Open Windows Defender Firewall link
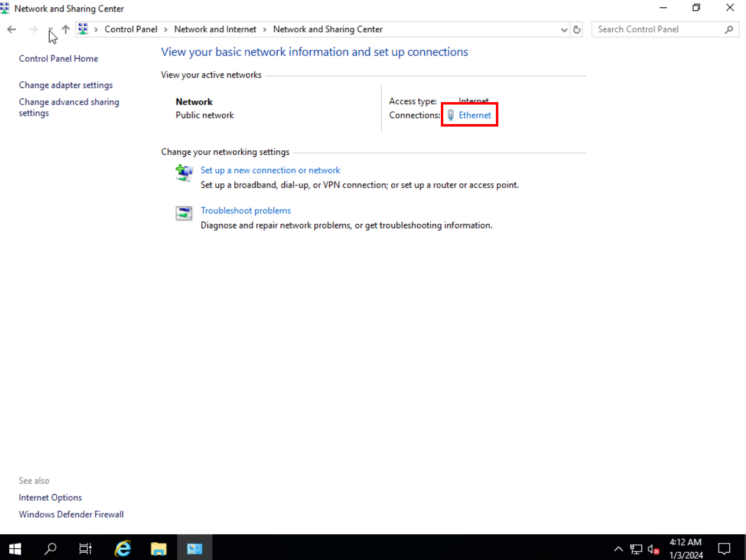 [71, 514]
